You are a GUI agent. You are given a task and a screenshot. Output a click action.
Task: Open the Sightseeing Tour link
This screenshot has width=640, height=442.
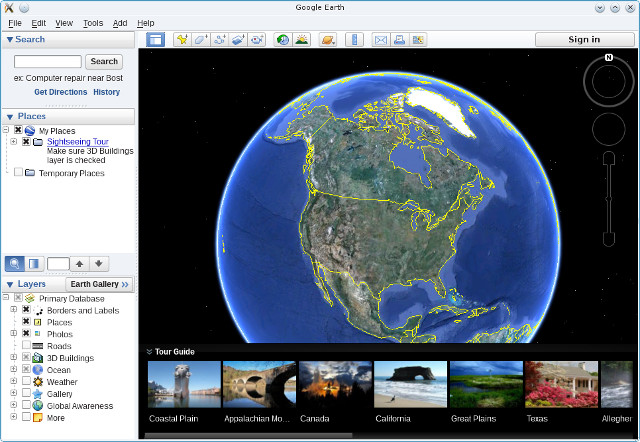pyautogui.click(x=78, y=142)
